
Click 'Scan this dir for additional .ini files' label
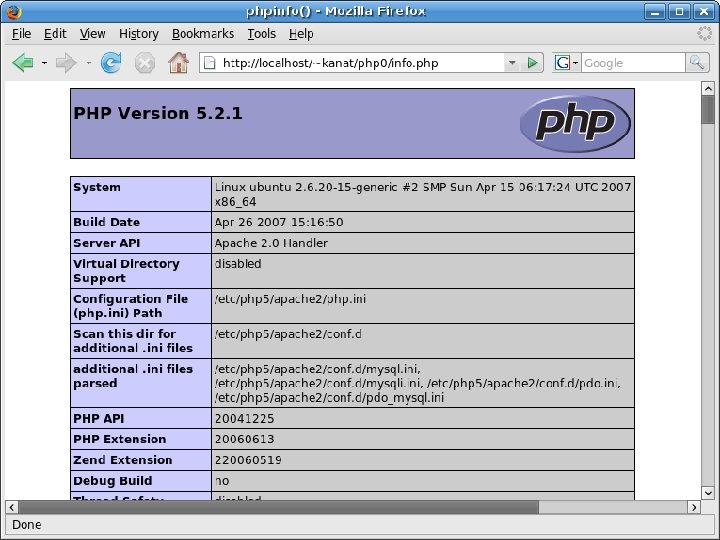tap(133, 341)
